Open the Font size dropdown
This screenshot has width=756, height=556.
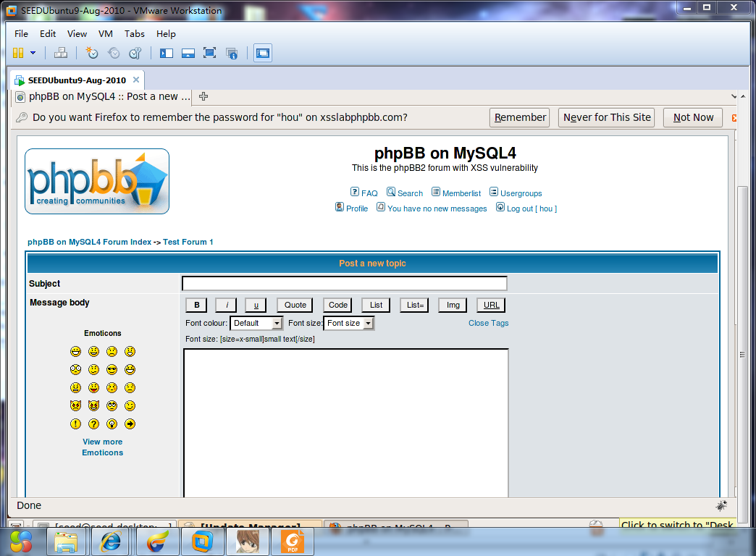pyautogui.click(x=348, y=323)
